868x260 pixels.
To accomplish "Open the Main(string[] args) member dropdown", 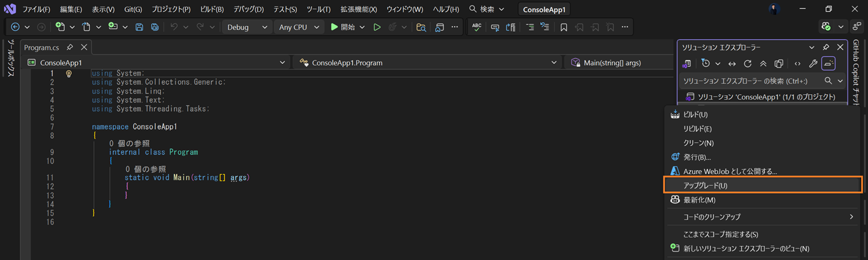I will 619,63.
